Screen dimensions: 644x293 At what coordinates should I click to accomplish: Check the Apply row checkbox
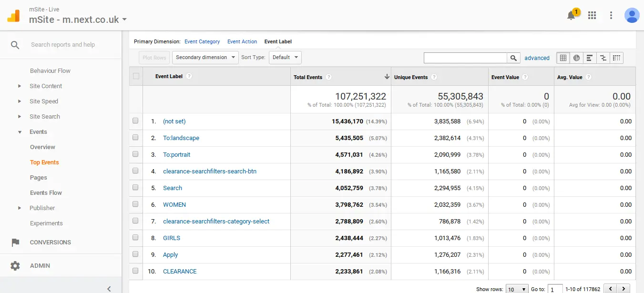click(x=135, y=254)
